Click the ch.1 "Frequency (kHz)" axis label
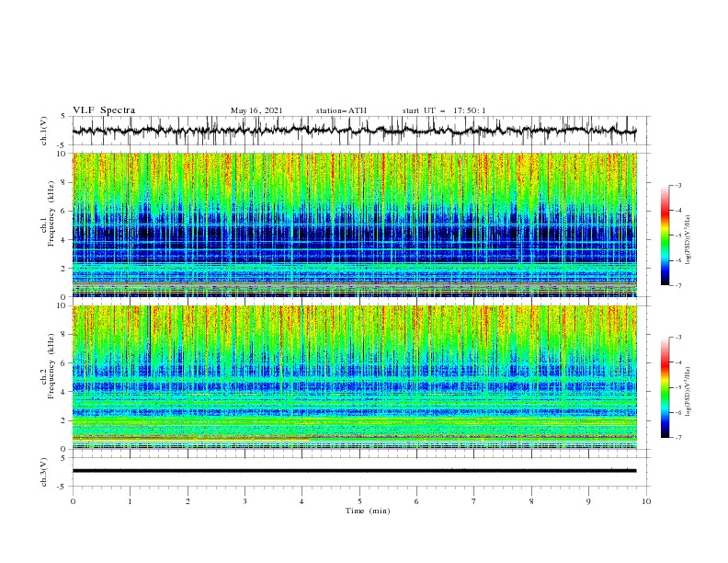Screen dimensions: 728x563 (51, 214)
